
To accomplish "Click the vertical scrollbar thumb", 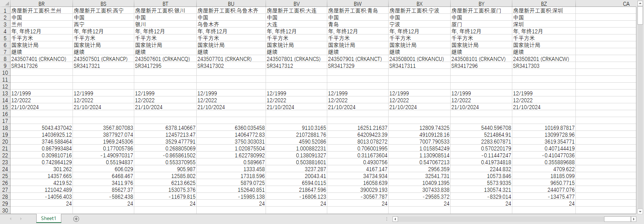I will 640,16.
